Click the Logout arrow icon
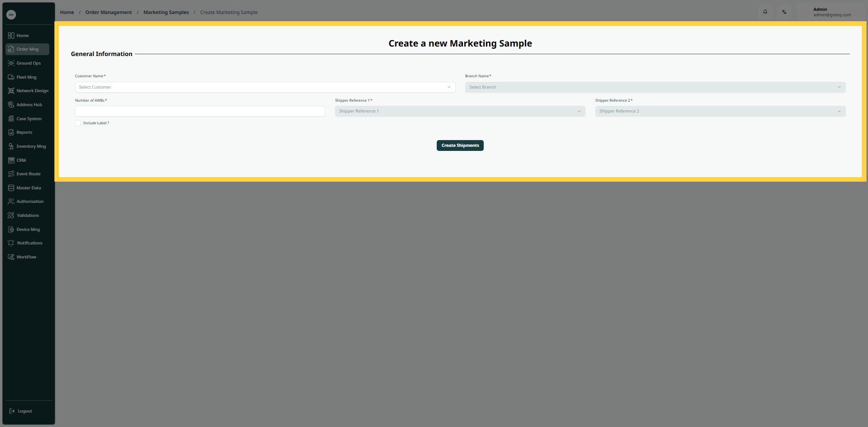Screen dimensions: 868x427 point(12,411)
